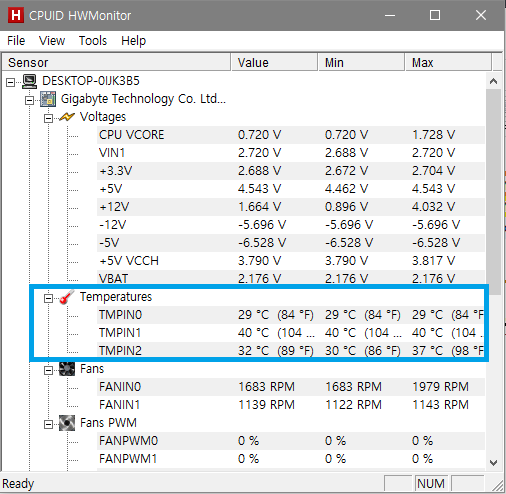This screenshot has height=494, width=506.
Task: Click the +12V current value 1.664 V
Action: click(259, 207)
